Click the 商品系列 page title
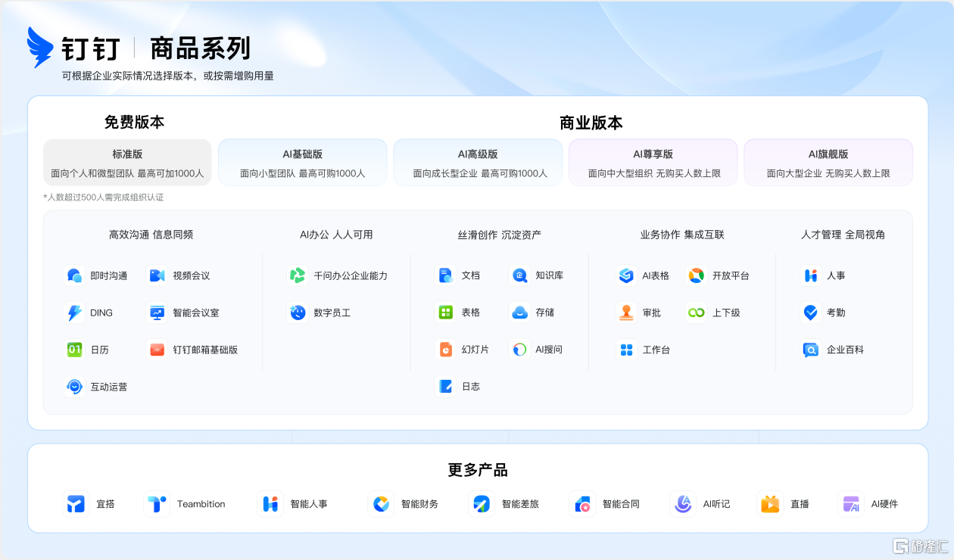 [x=200, y=48]
